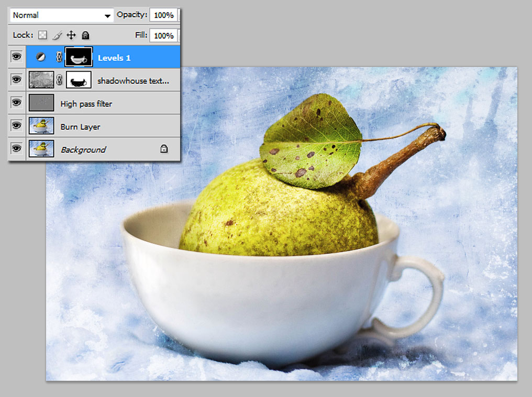Enable Lock transparent pixels
The width and height of the screenshot is (532, 397).
tap(42, 35)
